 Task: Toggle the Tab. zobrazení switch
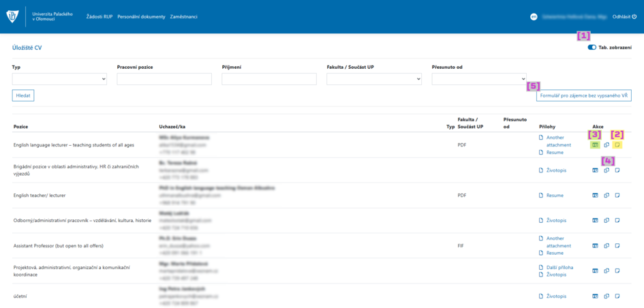[592, 48]
